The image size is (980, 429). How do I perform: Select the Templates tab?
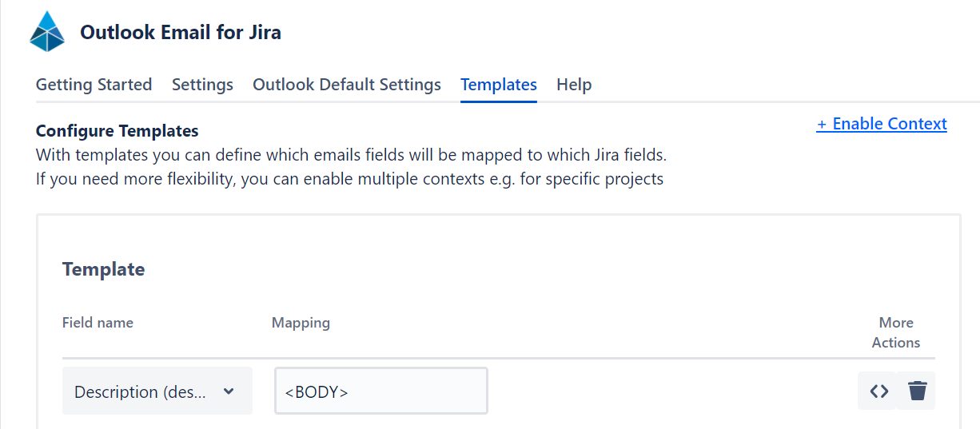coord(498,85)
